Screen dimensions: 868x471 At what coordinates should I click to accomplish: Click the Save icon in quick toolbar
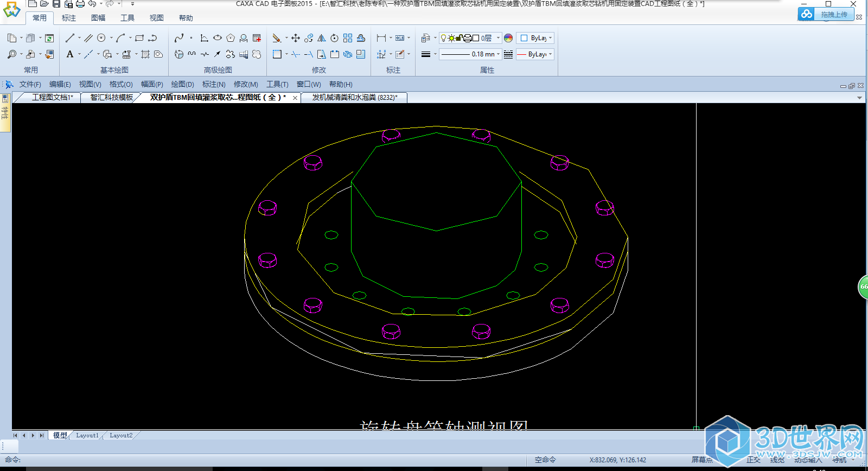click(x=56, y=4)
